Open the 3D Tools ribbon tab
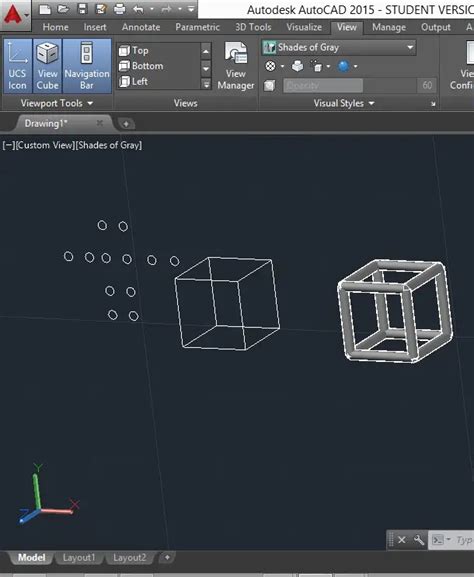 [x=253, y=27]
